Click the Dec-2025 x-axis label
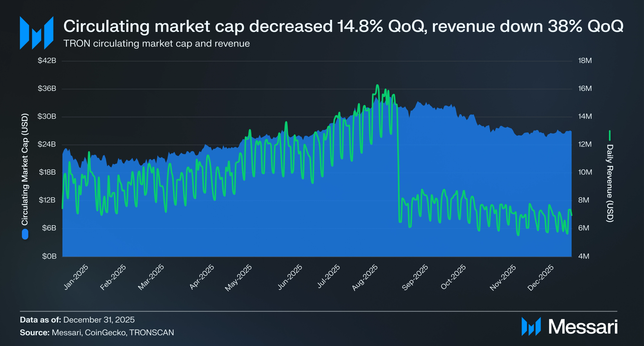The width and height of the screenshot is (644, 346). 541,277
